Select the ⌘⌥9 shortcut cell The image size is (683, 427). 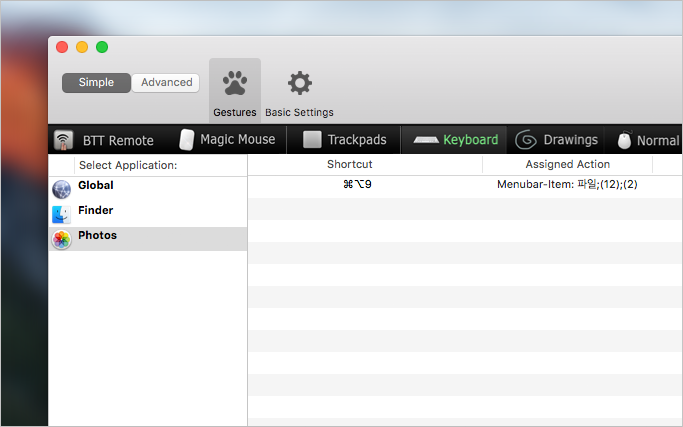click(357, 184)
